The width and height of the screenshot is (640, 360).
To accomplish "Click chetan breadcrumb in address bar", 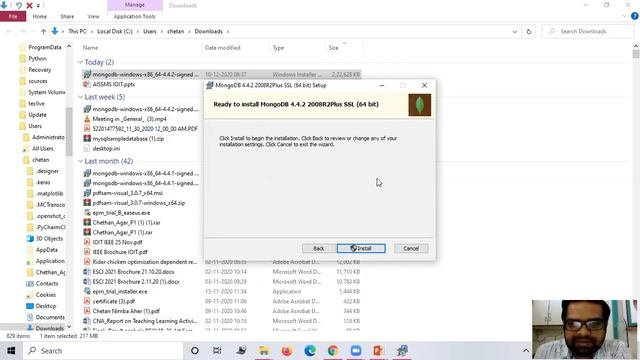I will click(176, 31).
